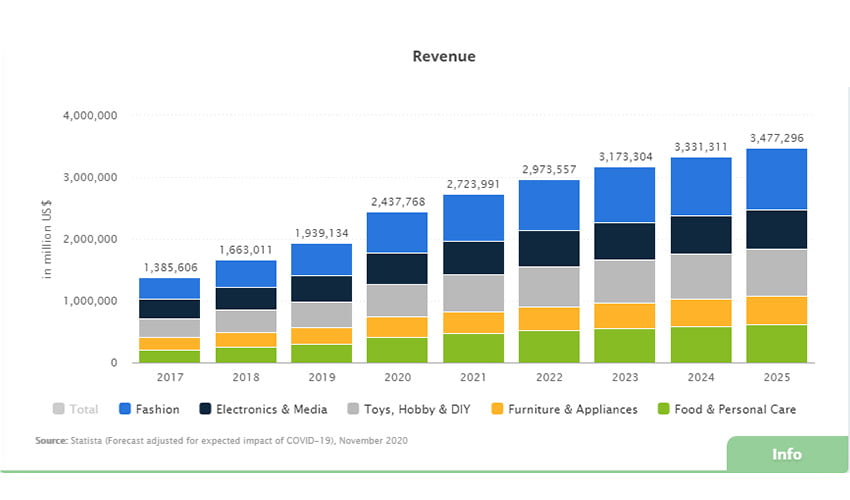Click the 2020 total label 2,437,768
Image resolution: width=850 pixels, height=500 pixels.
398,202
